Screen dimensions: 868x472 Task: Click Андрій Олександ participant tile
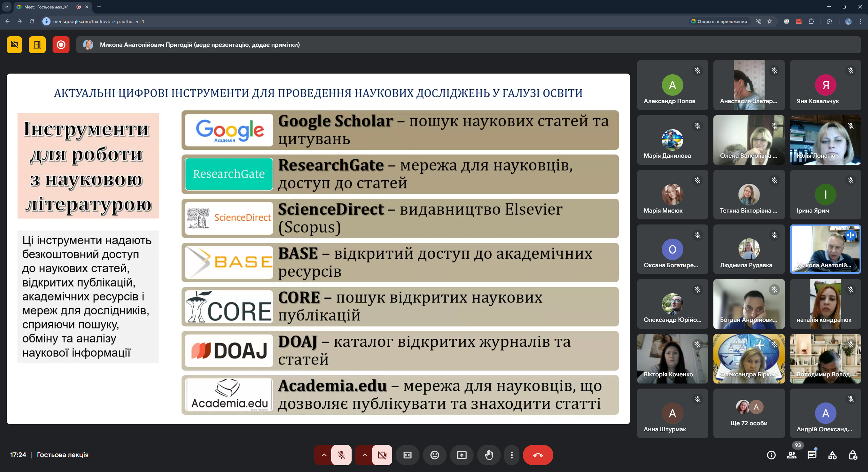[x=825, y=413]
